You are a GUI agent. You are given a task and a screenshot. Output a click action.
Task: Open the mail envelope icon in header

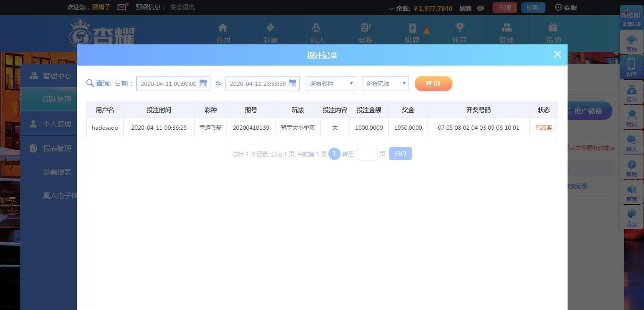click(122, 7)
